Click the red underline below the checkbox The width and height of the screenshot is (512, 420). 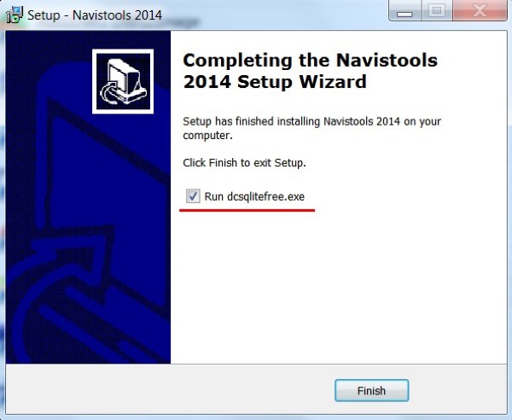coord(247,210)
